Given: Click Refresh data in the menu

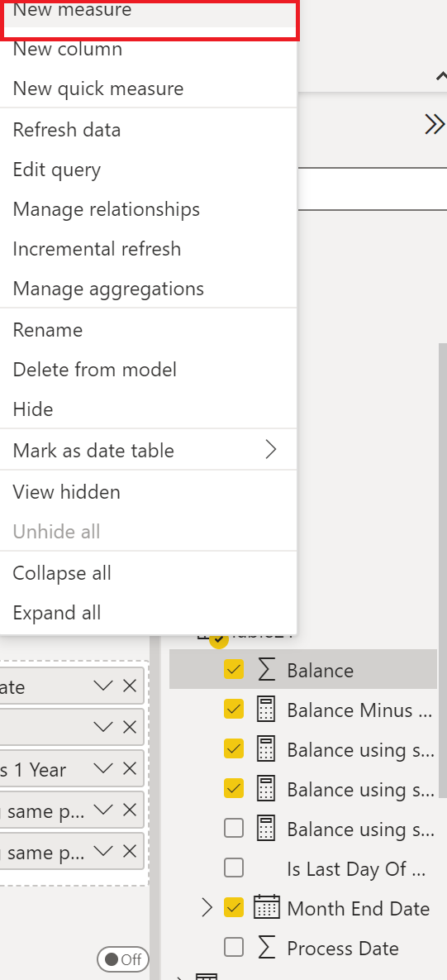Looking at the screenshot, I should coord(149,129).
